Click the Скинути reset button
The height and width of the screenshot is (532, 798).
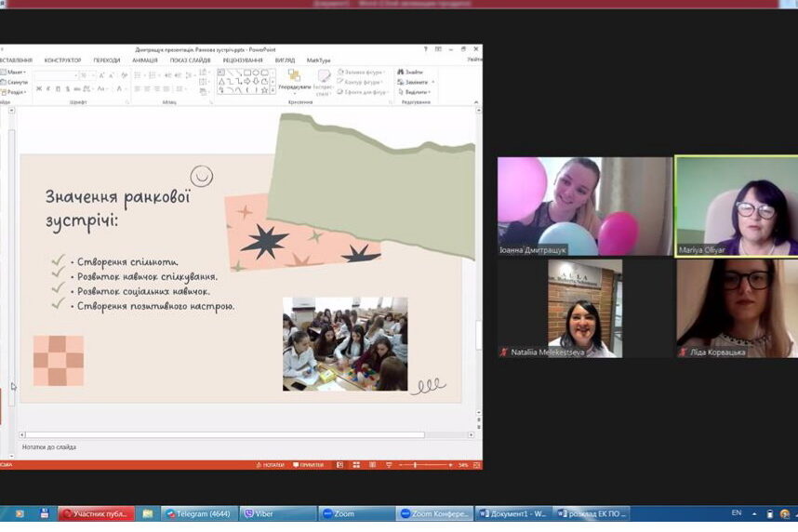click(16, 82)
